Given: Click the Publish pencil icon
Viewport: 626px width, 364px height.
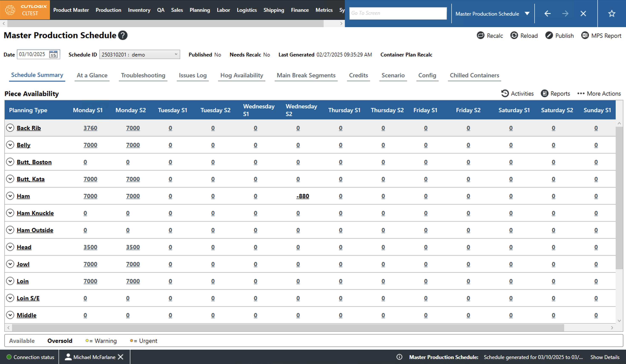Looking at the screenshot, I should click(x=549, y=36).
